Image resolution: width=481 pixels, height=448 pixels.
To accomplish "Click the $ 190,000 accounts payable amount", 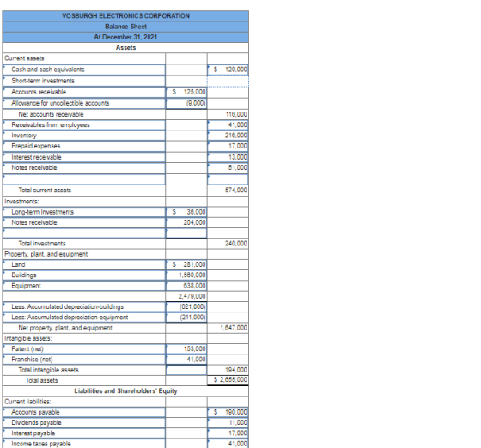I will tap(228, 413).
